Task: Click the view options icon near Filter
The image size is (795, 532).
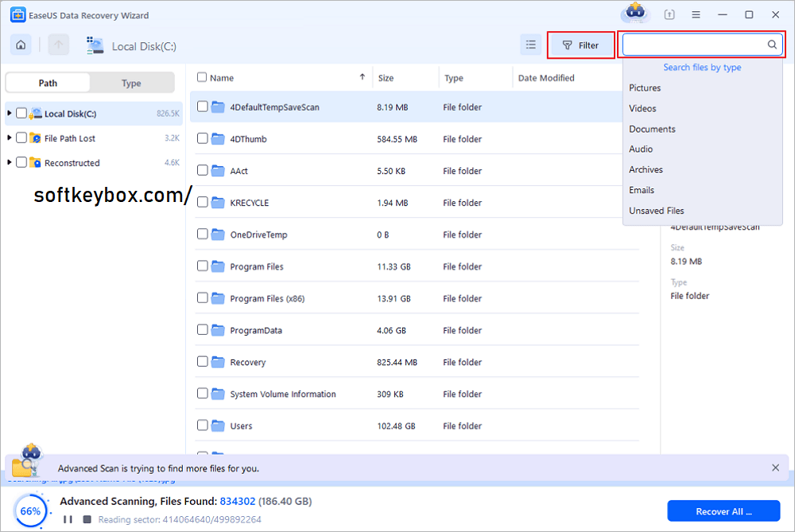Action: point(530,45)
